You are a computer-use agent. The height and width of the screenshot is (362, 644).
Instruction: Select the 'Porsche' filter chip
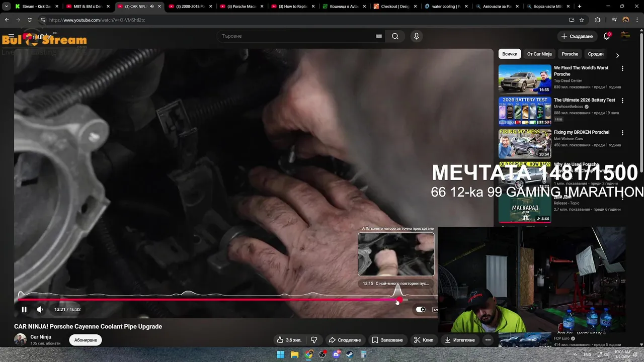click(x=570, y=54)
